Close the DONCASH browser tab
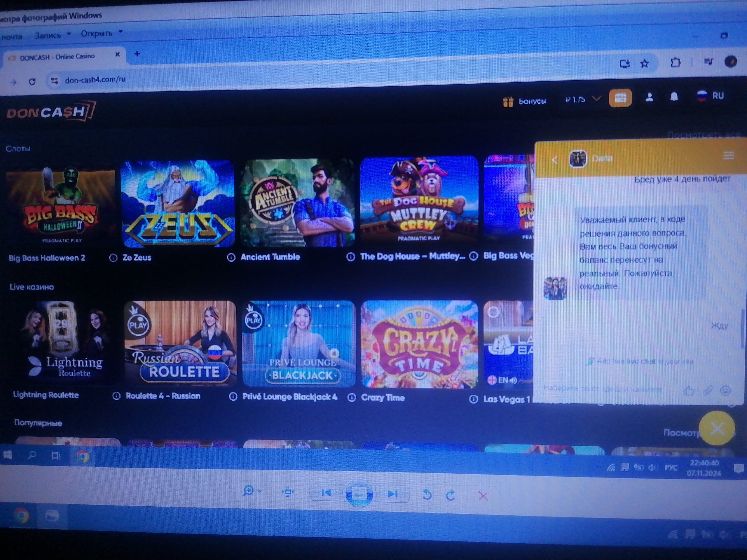Screen dimensions: 747x560 pos(118,54)
